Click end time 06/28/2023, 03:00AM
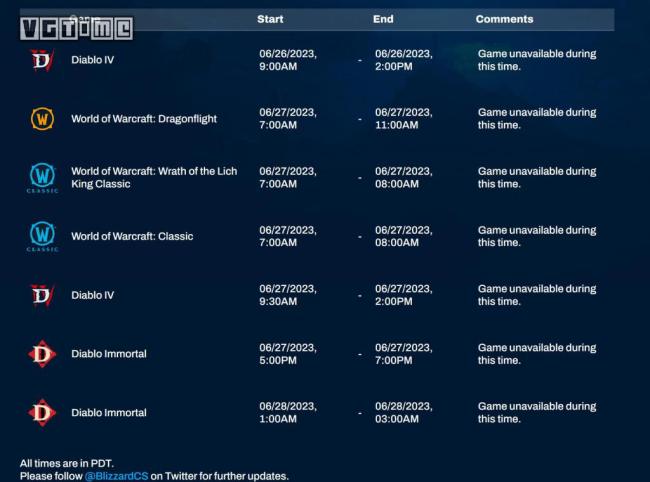 [x=404, y=413]
